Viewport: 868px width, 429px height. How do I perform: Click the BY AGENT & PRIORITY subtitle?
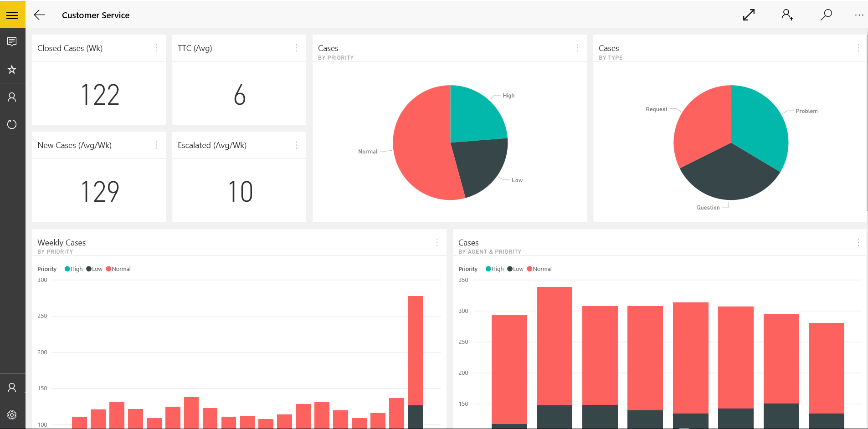click(x=490, y=252)
